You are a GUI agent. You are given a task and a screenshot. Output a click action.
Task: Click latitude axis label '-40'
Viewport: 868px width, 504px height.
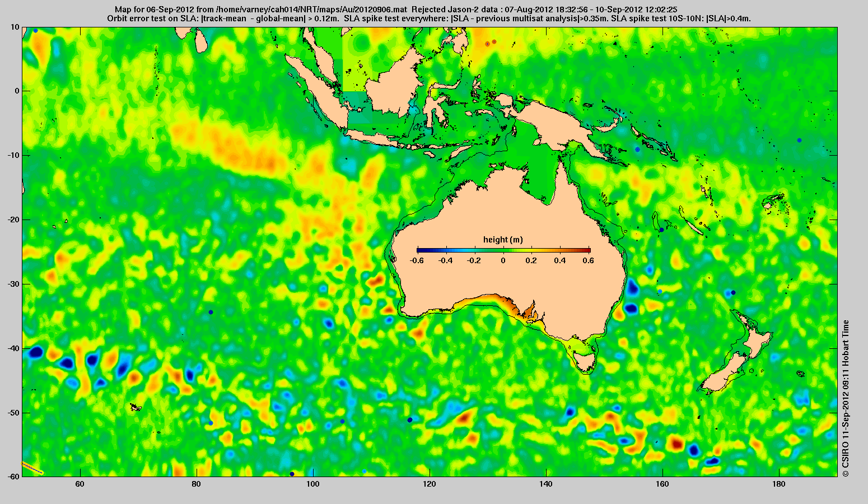(x=13, y=348)
